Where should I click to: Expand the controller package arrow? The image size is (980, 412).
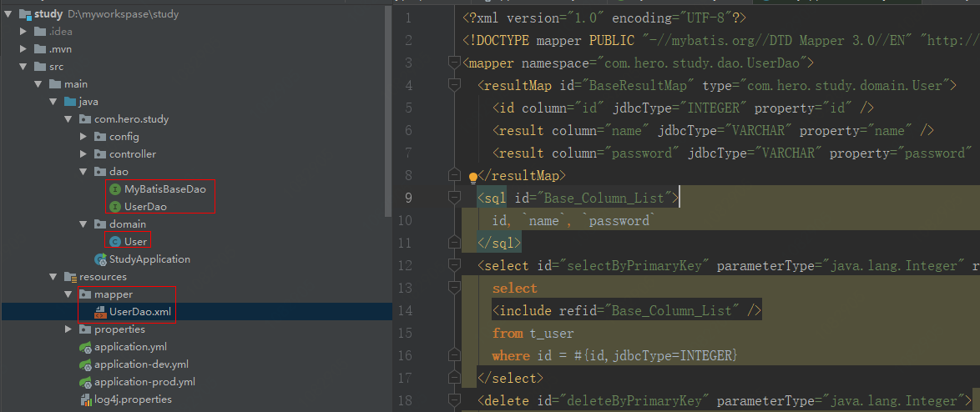click(83, 153)
